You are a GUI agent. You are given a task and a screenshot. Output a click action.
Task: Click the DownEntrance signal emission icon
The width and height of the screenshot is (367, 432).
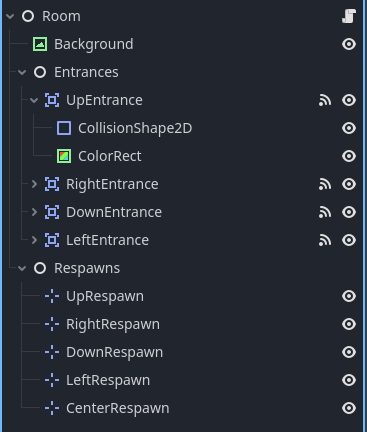325,212
